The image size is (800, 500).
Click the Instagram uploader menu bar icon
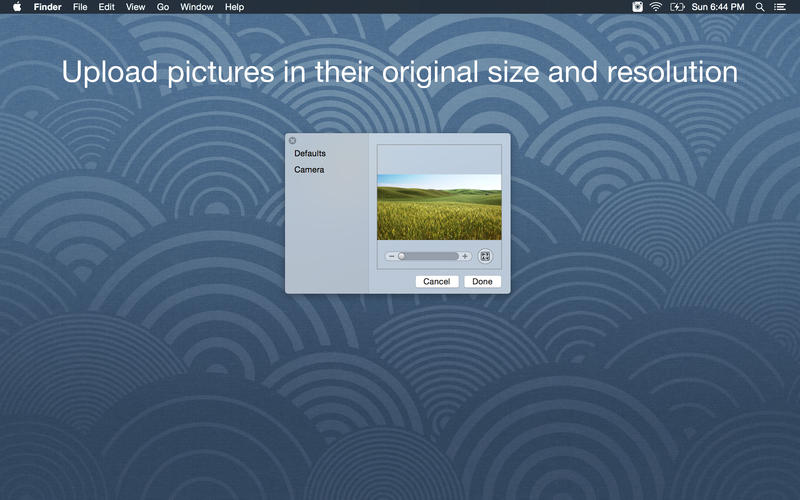(637, 7)
